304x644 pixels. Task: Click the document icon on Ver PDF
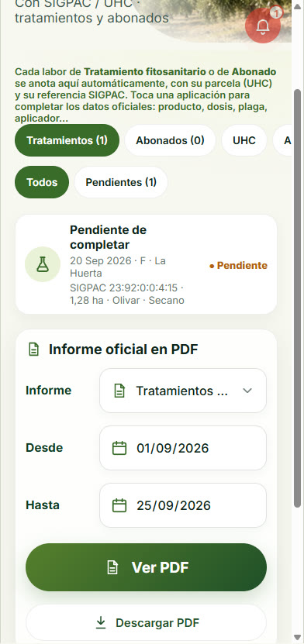112,567
